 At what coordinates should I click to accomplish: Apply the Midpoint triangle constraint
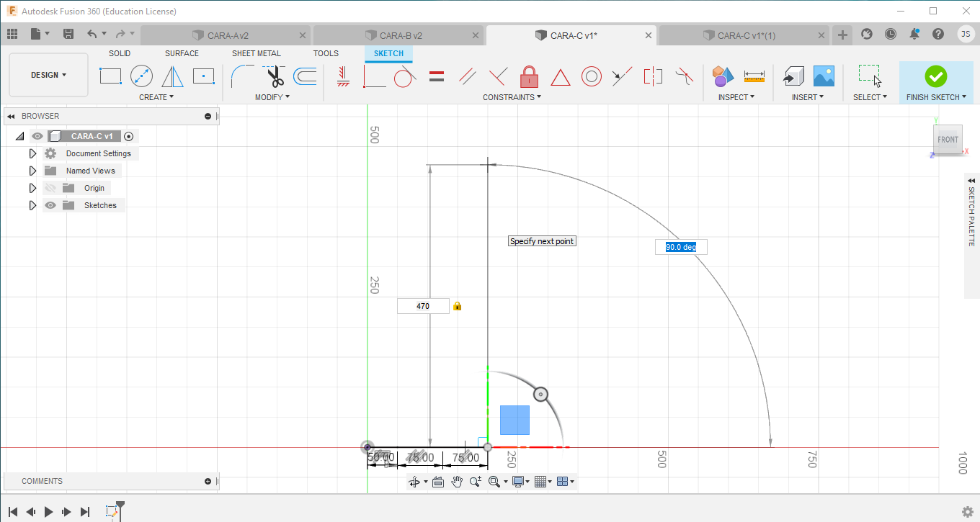pos(561,76)
